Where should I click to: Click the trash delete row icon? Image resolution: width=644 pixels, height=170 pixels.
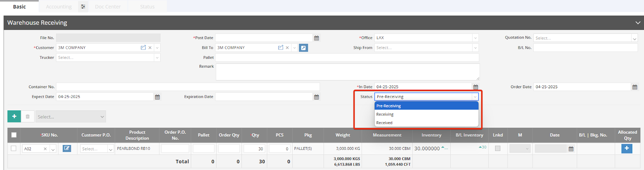[x=28, y=116]
